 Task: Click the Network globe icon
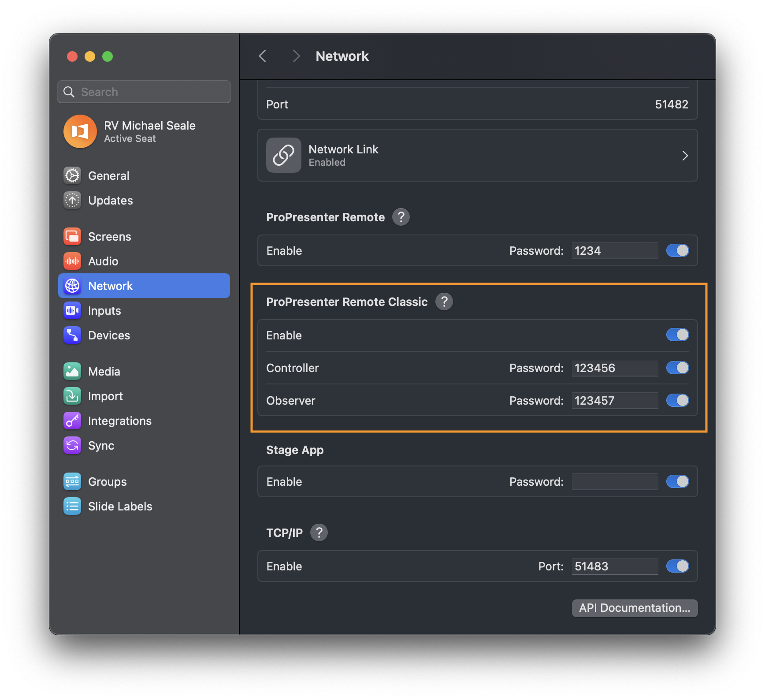click(72, 286)
